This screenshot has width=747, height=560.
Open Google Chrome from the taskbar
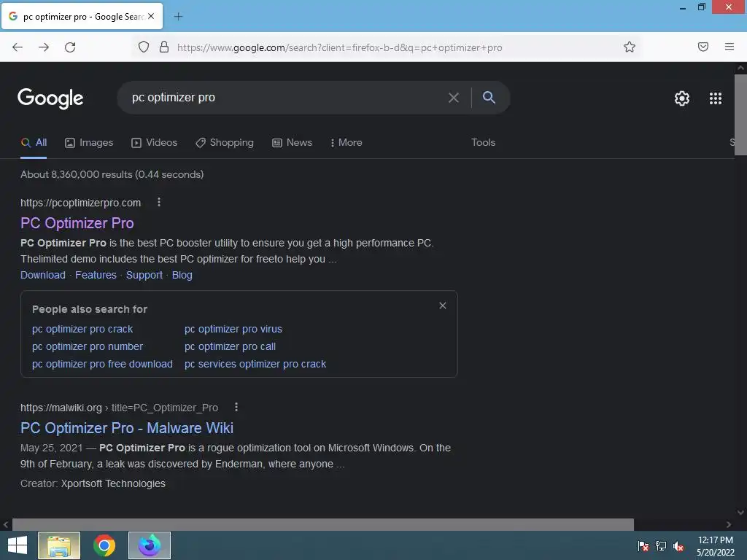104,545
